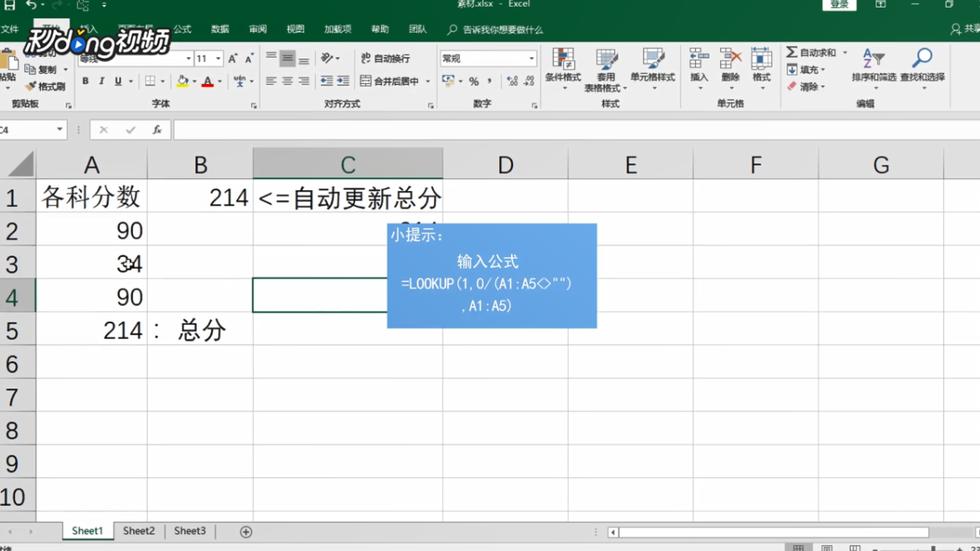Image resolution: width=980 pixels, height=551 pixels.
Task: Switch to Sheet2 tab
Action: coord(139,531)
